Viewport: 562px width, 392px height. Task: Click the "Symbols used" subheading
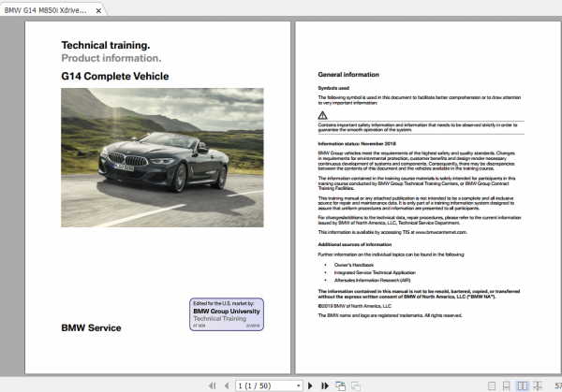pyautogui.click(x=333, y=88)
